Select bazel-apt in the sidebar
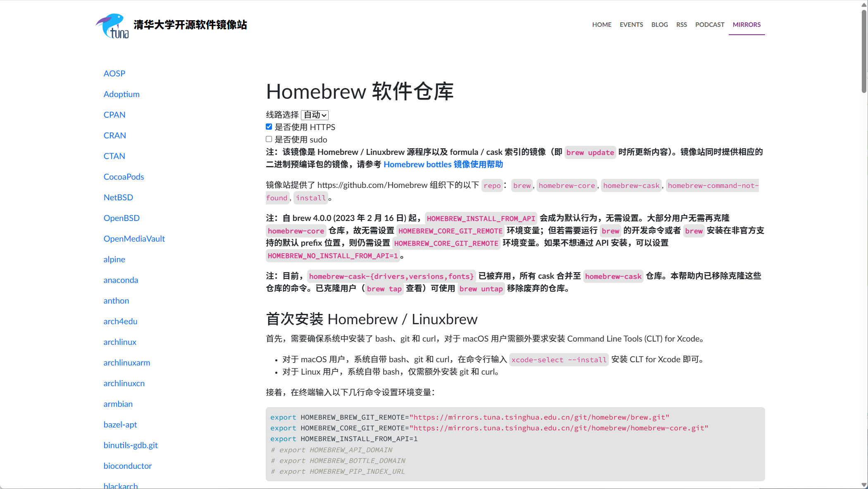The width and height of the screenshot is (868, 489). [120, 425]
